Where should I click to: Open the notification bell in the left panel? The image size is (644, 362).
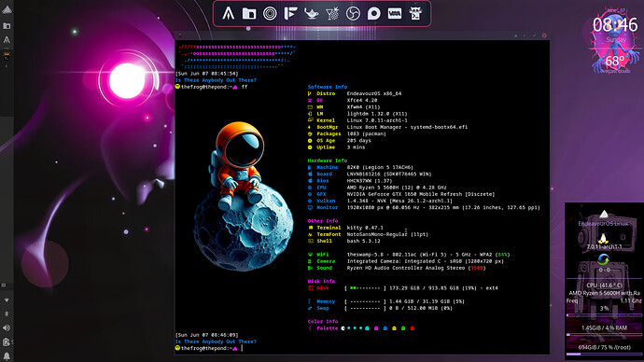point(7,356)
